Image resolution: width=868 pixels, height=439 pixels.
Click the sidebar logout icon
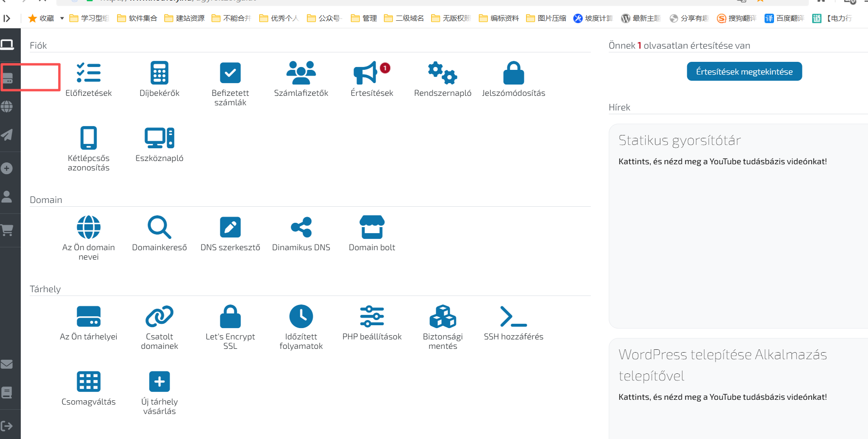(x=7, y=426)
